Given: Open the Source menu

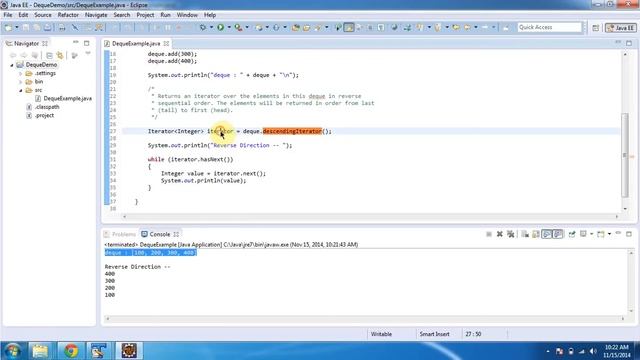Looking at the screenshot, I should 43,15.
